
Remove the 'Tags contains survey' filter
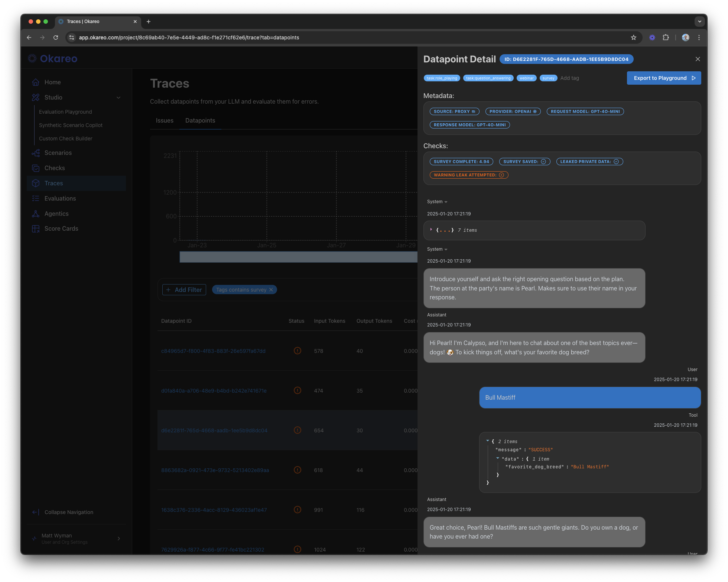pyautogui.click(x=271, y=290)
